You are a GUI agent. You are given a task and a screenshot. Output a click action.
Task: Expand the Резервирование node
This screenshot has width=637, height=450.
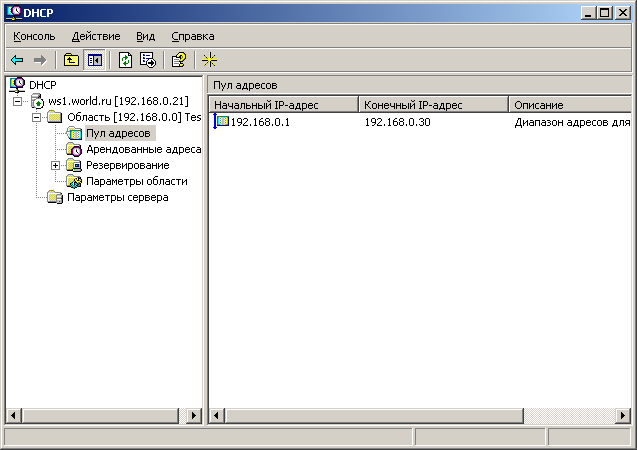(56, 165)
